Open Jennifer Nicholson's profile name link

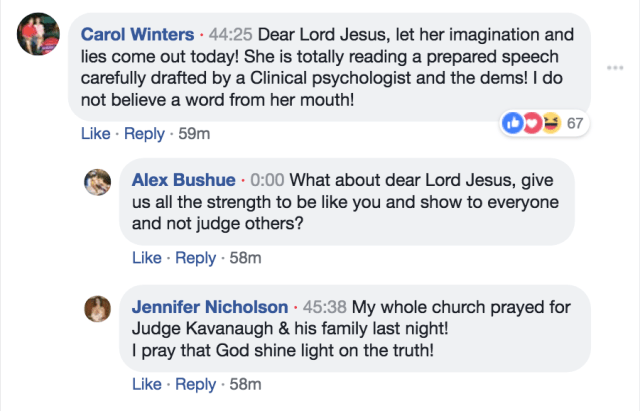[x=210, y=306]
